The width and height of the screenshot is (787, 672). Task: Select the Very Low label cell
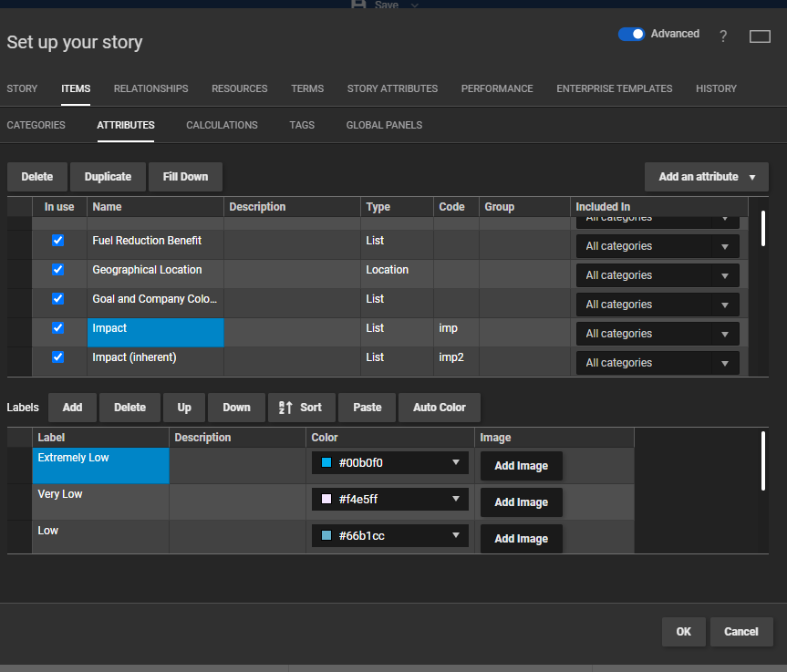coord(101,501)
